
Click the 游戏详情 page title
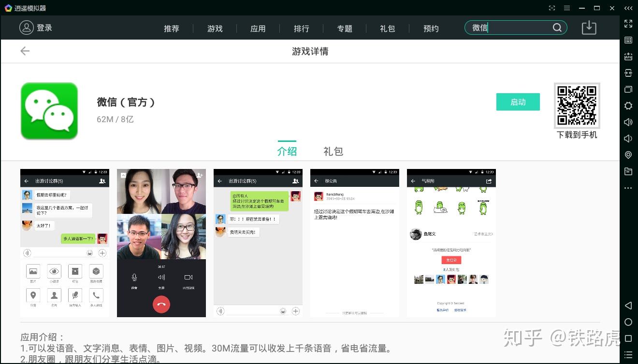click(x=310, y=51)
